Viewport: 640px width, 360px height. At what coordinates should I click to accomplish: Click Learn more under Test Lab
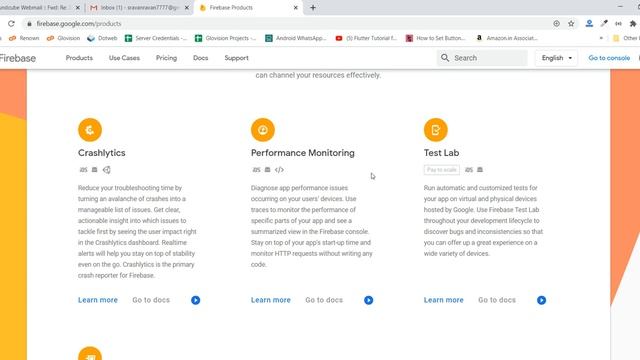tap(444, 300)
